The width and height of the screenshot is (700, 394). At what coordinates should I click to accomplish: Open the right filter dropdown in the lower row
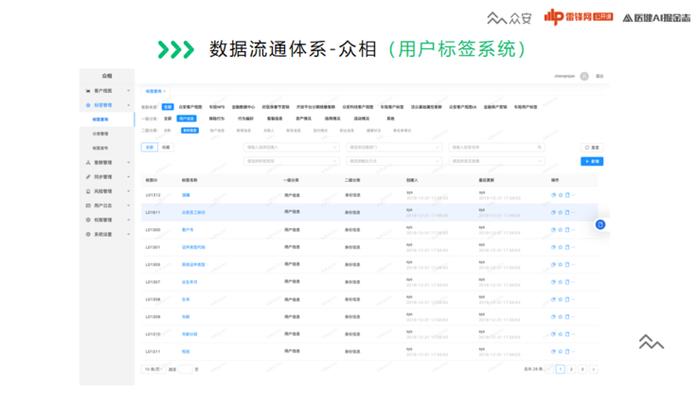pyautogui.click(x=496, y=161)
